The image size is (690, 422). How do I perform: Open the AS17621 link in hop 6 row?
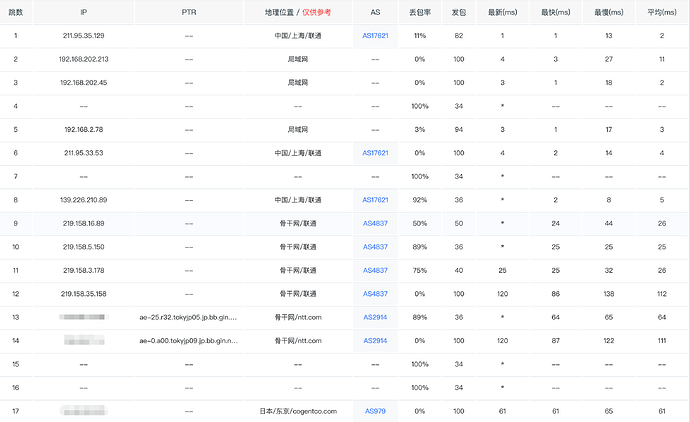(x=375, y=153)
